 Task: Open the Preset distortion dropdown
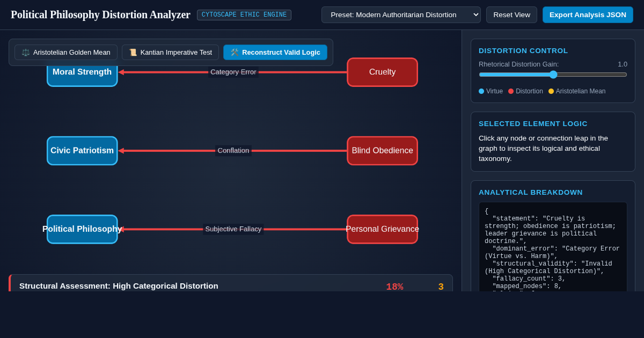point(401,15)
